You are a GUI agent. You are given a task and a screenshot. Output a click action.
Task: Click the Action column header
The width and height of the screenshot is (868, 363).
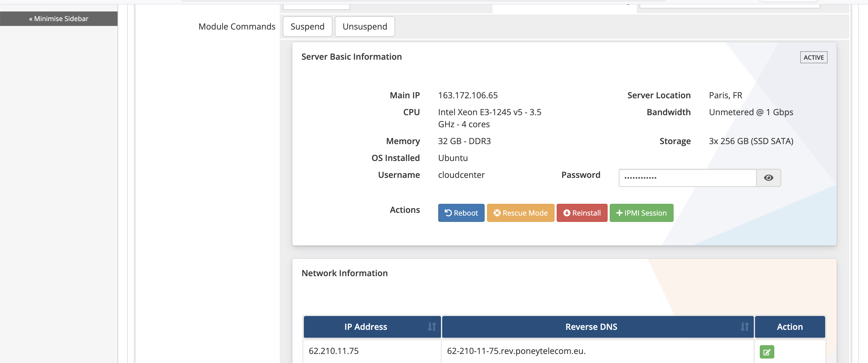tap(790, 327)
